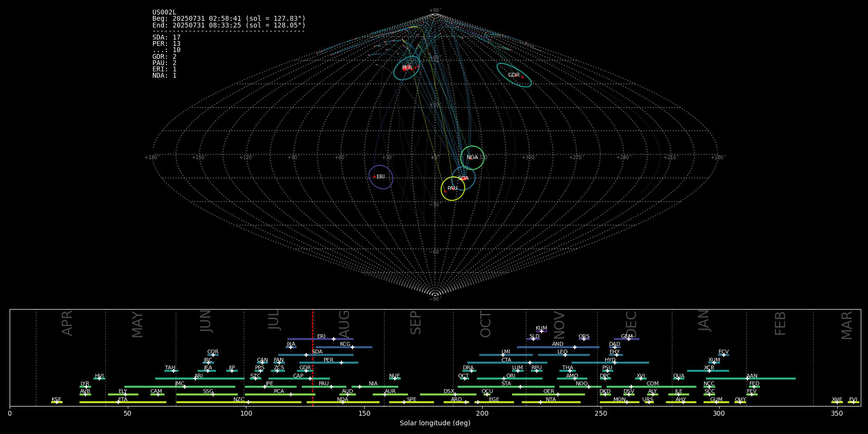This screenshot has width=868, height=434.
Task: Click the KCG shower bar in timeline
Action: pyautogui.click(x=344, y=347)
